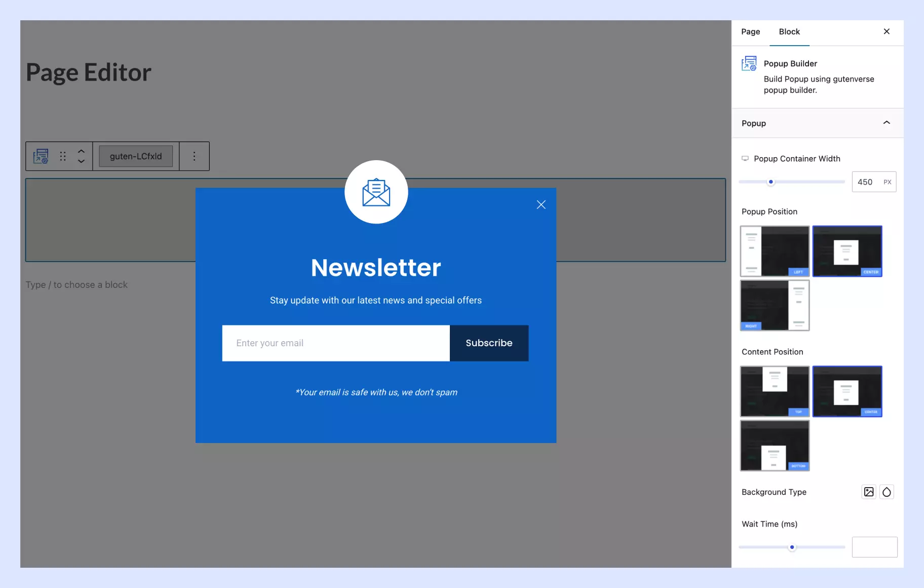Click the guten-LCfxld button in toolbar
924x588 pixels.
(x=136, y=156)
